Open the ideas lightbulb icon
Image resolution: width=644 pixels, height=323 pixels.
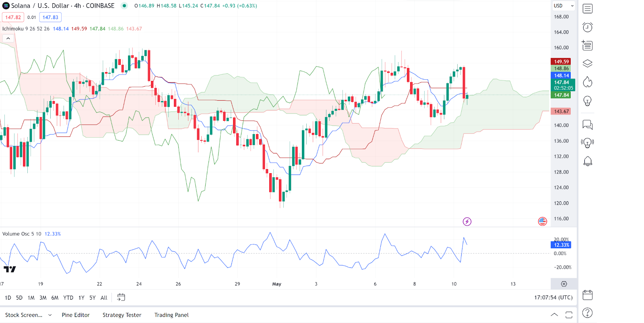tap(588, 101)
